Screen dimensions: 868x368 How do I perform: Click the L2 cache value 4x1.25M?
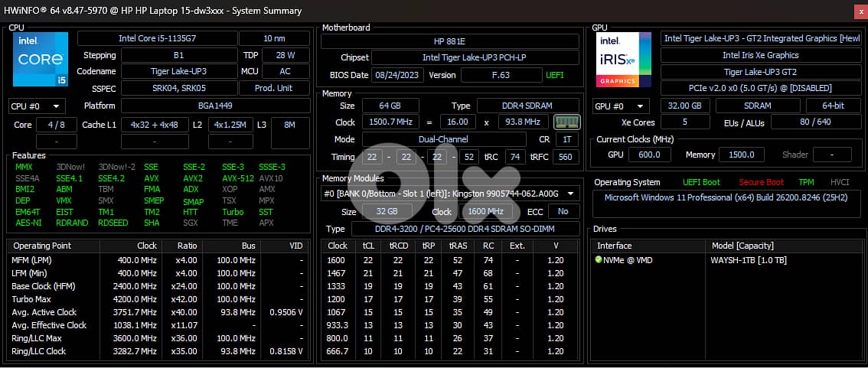(231, 125)
